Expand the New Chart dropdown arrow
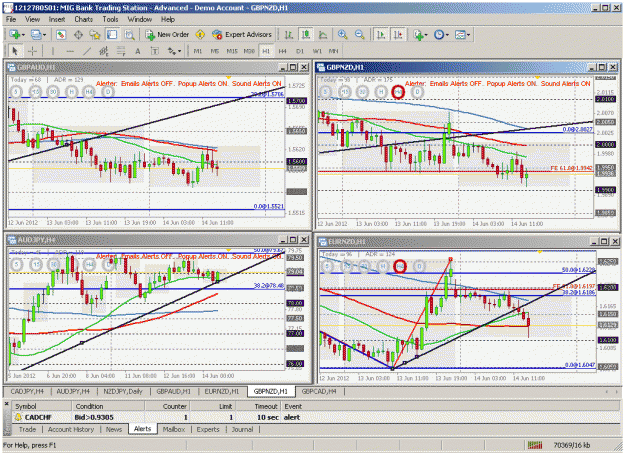Screen dimensions: 625x453 24,35
